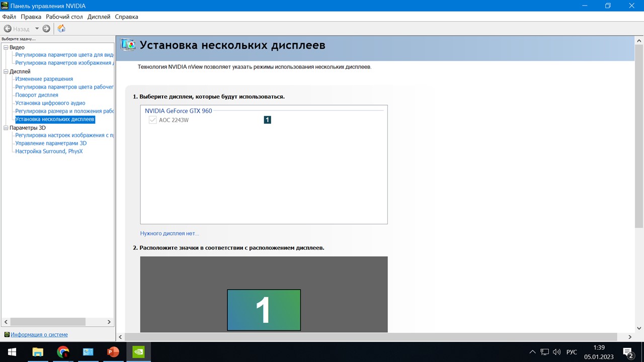Collapse the Дисплей tree section

6,71
